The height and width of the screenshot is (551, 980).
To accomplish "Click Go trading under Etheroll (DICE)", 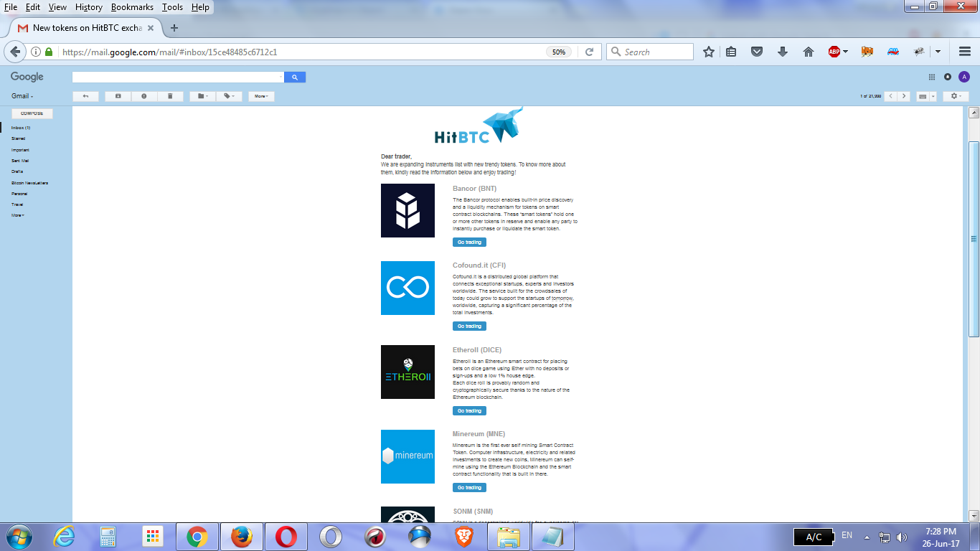I will tap(469, 410).
